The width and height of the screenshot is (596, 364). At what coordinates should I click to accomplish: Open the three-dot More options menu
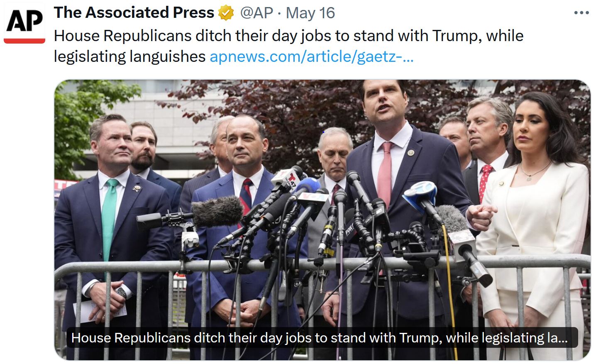(x=581, y=13)
